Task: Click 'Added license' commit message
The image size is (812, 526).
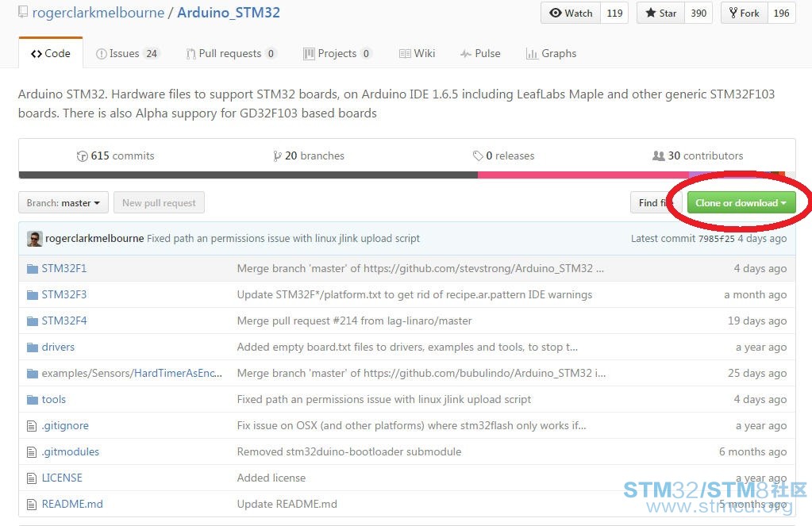Action: pos(271,478)
